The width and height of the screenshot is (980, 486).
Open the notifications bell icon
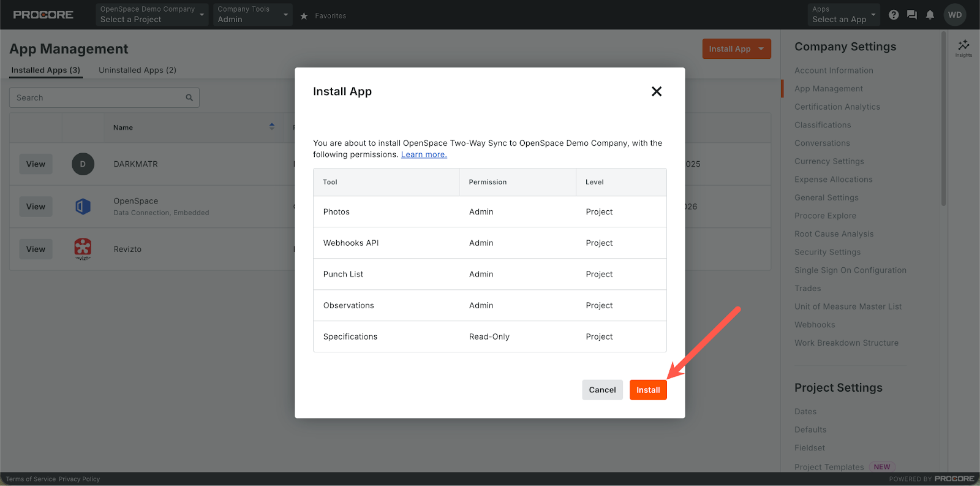(930, 15)
